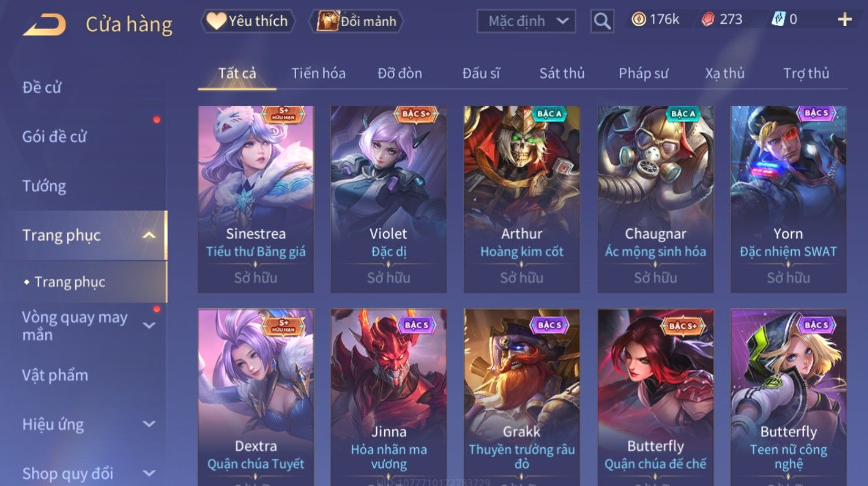This screenshot has width=868, height=486.
Task: Tap the red ruby currency icon
Action: [x=708, y=20]
